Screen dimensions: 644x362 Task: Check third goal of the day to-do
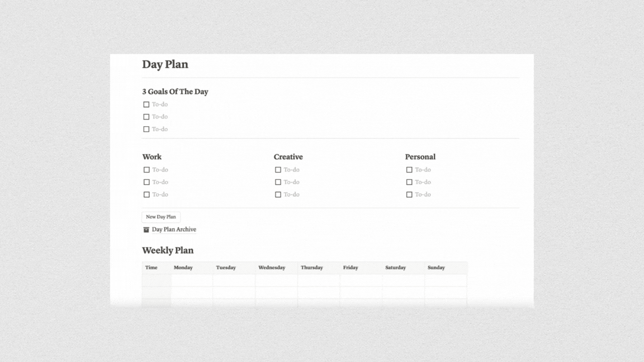coord(146,129)
